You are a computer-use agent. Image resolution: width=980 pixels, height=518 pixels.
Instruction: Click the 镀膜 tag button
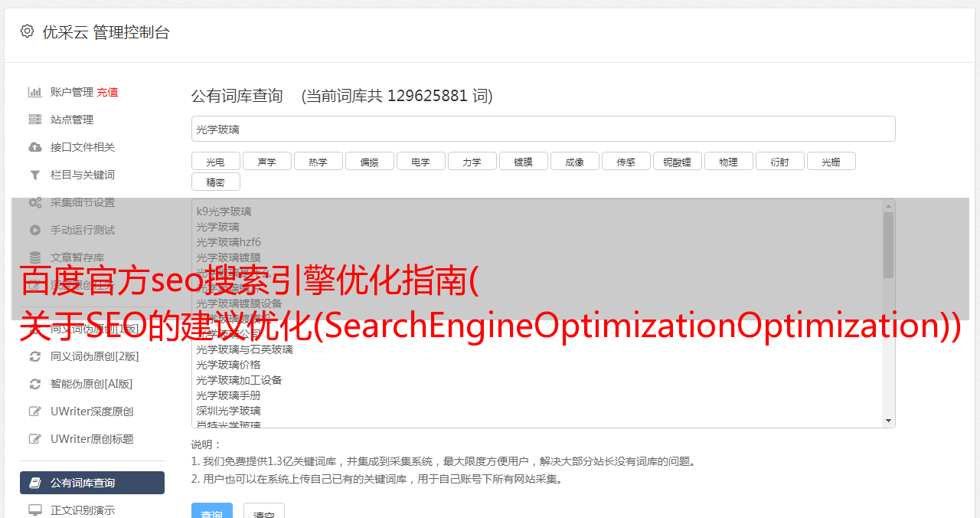click(524, 161)
